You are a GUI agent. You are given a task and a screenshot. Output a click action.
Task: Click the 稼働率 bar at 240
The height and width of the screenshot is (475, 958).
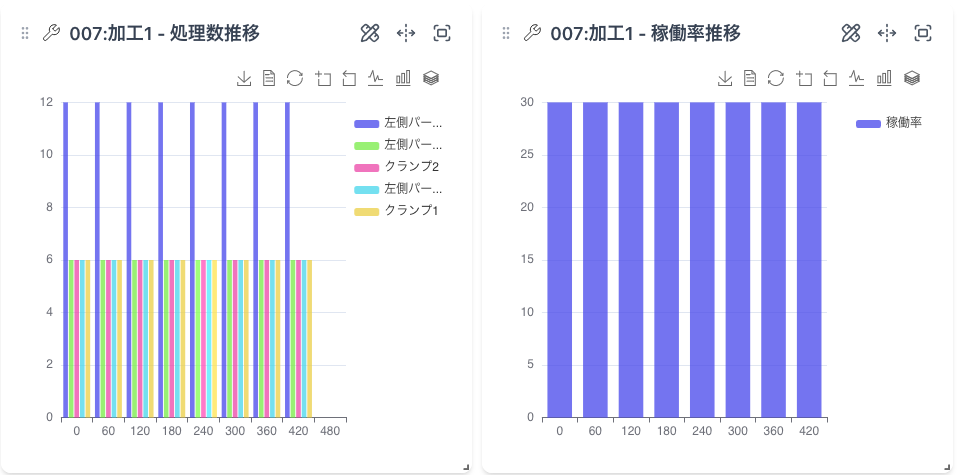(702, 260)
